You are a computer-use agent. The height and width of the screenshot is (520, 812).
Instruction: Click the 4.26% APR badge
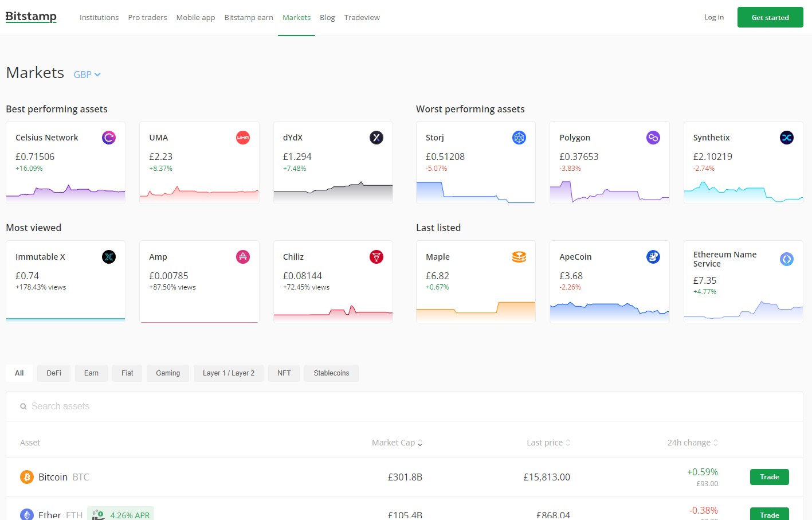click(x=121, y=514)
